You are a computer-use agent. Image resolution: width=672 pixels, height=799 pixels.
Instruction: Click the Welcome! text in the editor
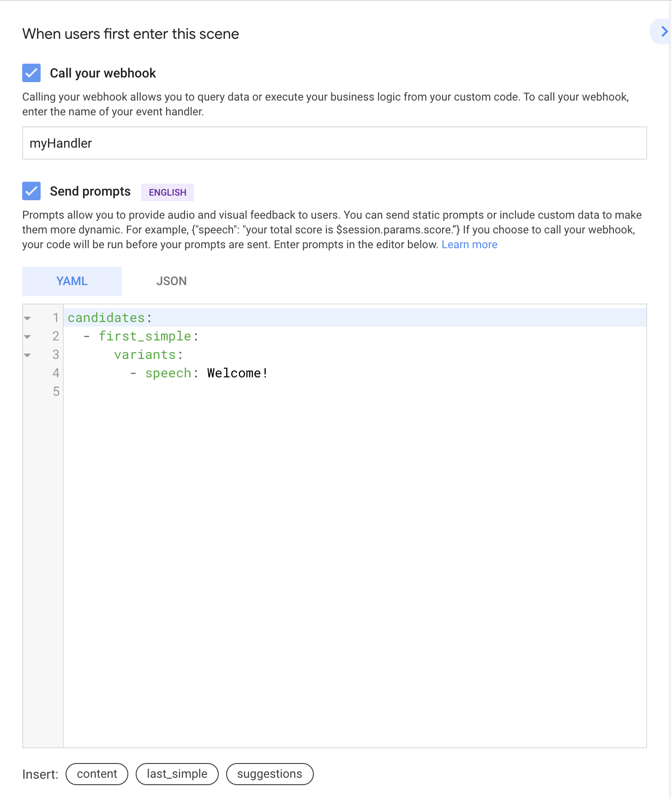point(237,373)
